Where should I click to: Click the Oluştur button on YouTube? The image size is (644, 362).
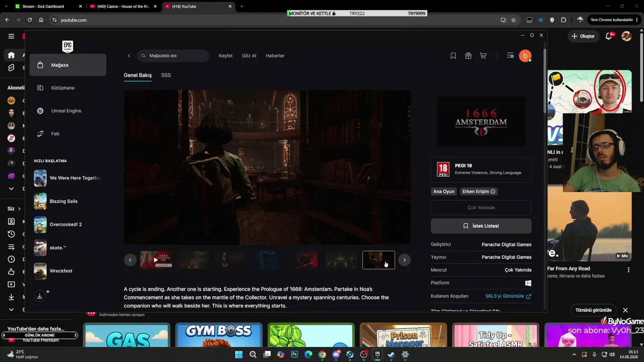583,36
